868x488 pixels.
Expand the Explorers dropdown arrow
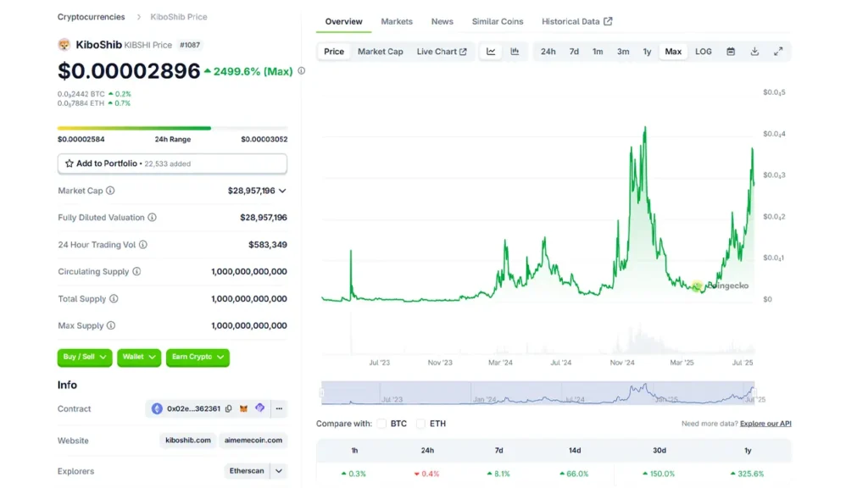[x=279, y=471]
